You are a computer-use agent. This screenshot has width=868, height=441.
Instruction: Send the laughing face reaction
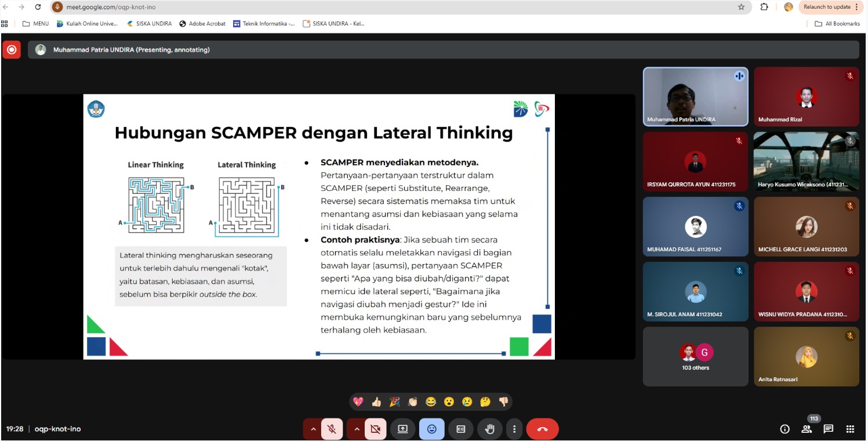pos(431,402)
